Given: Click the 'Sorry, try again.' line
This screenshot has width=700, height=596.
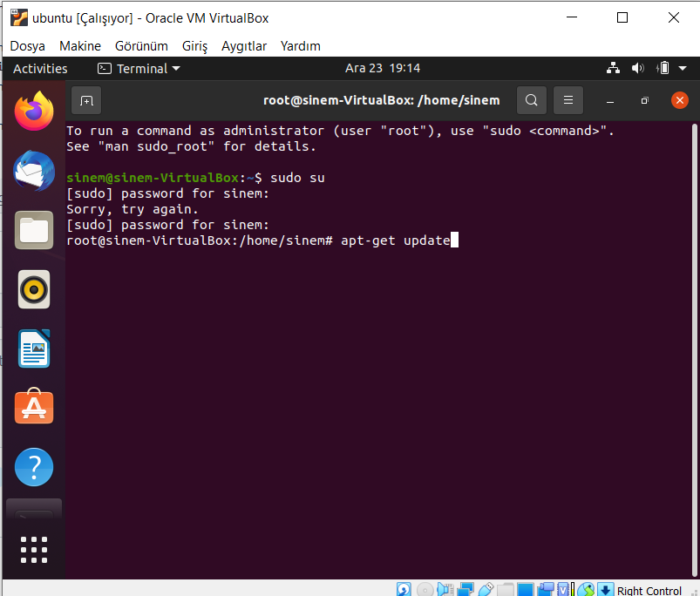Looking at the screenshot, I should (x=133, y=209).
